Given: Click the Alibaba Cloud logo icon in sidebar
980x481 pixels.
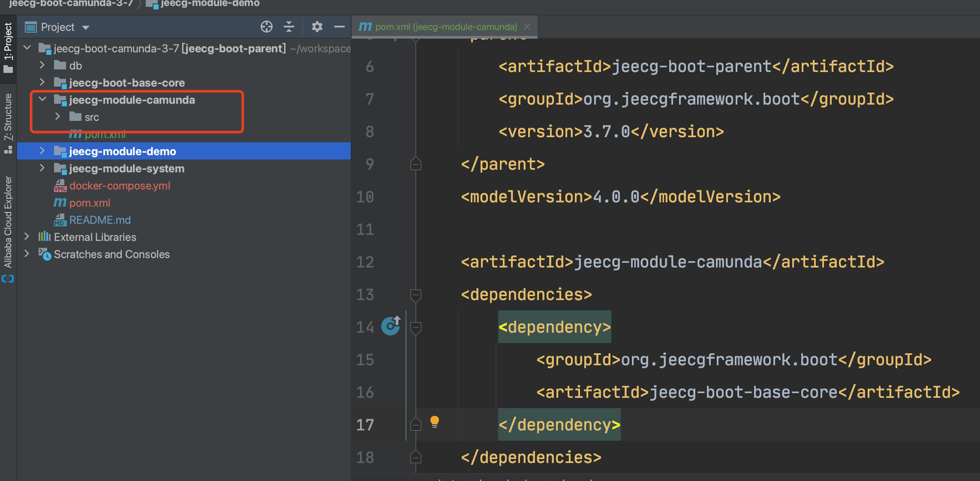Looking at the screenshot, I should pyautogui.click(x=8, y=279).
